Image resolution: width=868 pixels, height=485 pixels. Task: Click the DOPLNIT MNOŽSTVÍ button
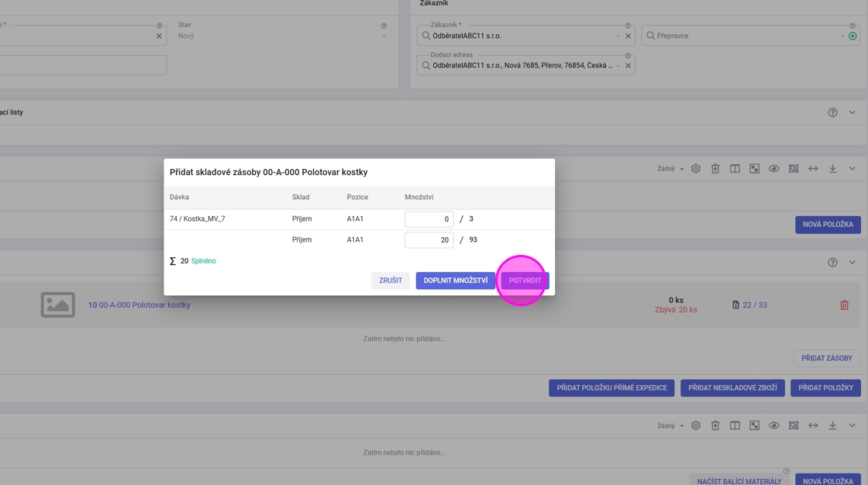[456, 280]
